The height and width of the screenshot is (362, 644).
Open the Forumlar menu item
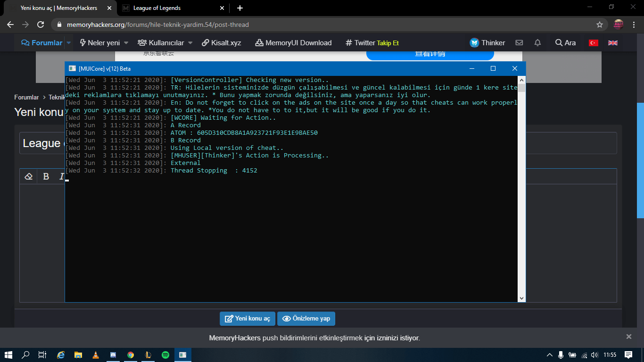42,42
